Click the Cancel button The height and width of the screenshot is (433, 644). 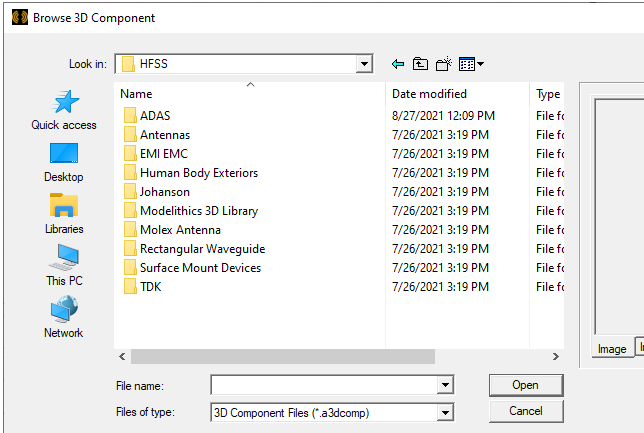[526, 411]
